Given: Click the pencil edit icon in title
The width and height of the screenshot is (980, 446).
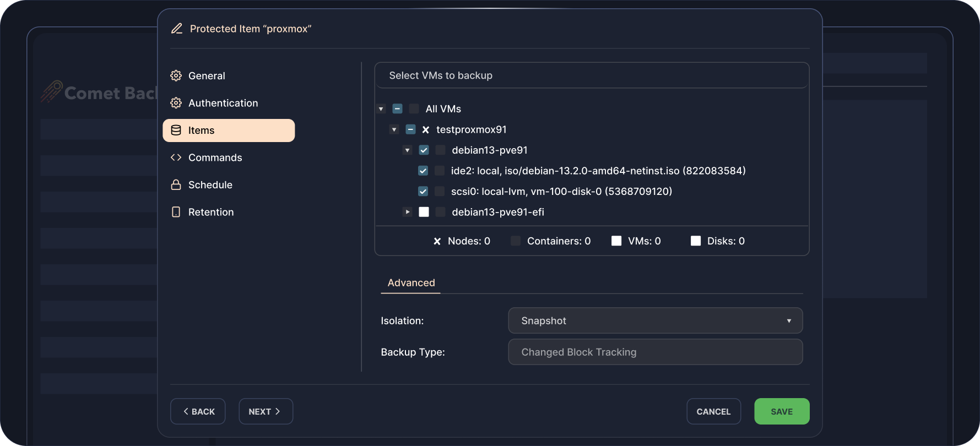Looking at the screenshot, I should (x=177, y=29).
